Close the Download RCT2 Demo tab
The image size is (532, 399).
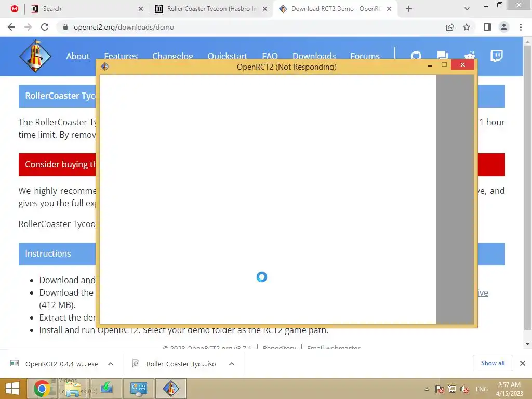tap(389, 9)
